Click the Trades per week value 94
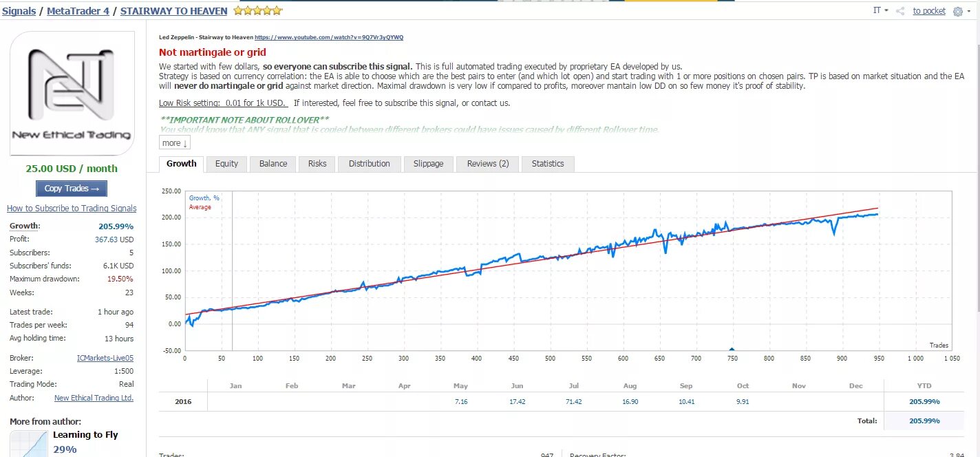The width and height of the screenshot is (980, 457). click(x=129, y=325)
